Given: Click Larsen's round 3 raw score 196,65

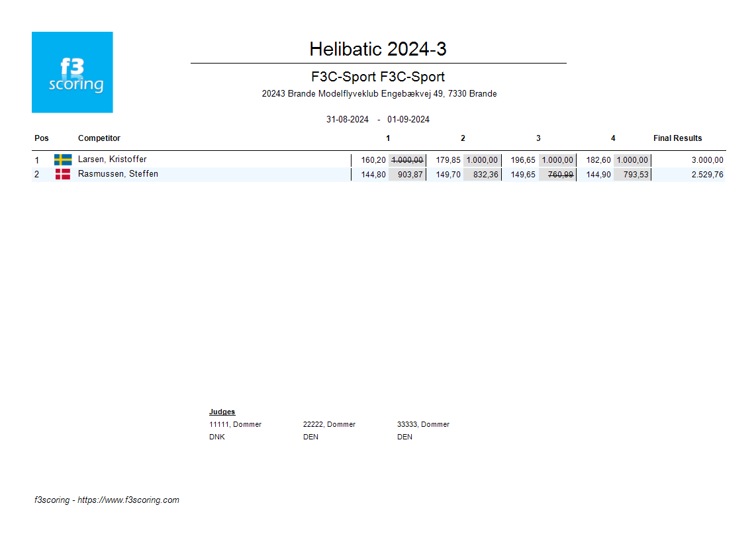Looking at the screenshot, I should 523,160.
